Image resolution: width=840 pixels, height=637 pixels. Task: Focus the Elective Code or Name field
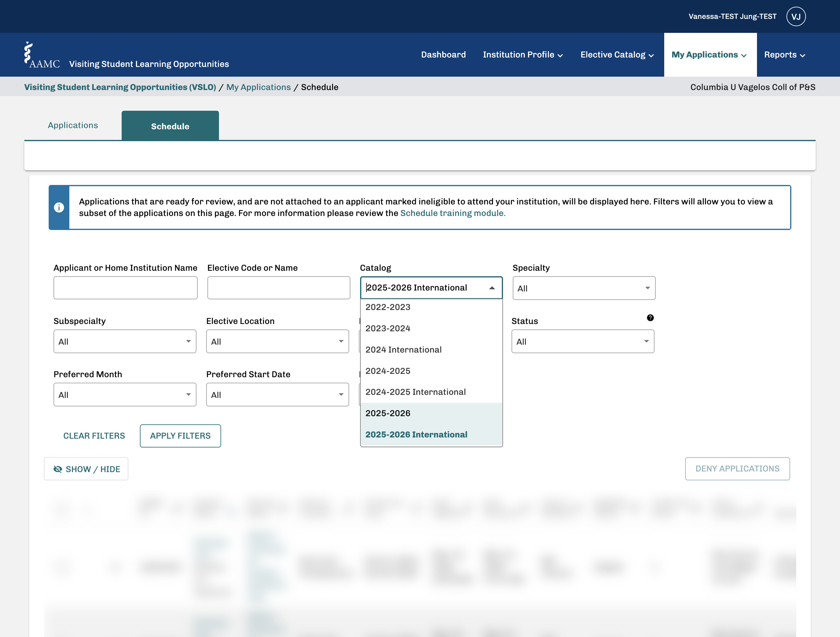(278, 287)
